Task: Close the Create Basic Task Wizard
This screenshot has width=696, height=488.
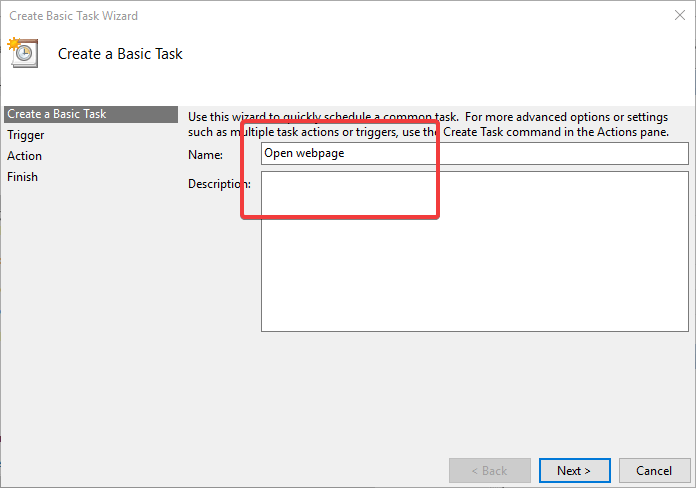Action: 680,15
